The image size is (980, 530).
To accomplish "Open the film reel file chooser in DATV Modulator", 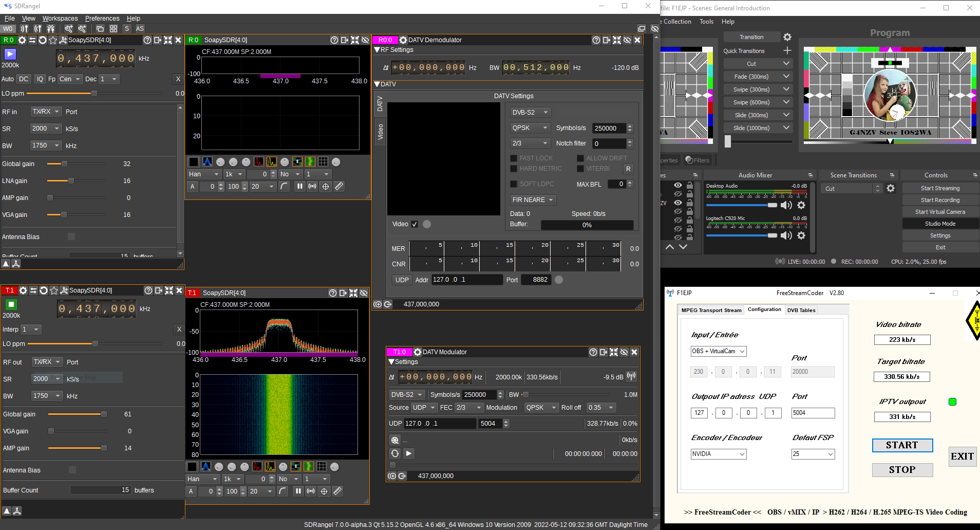I will [394, 440].
